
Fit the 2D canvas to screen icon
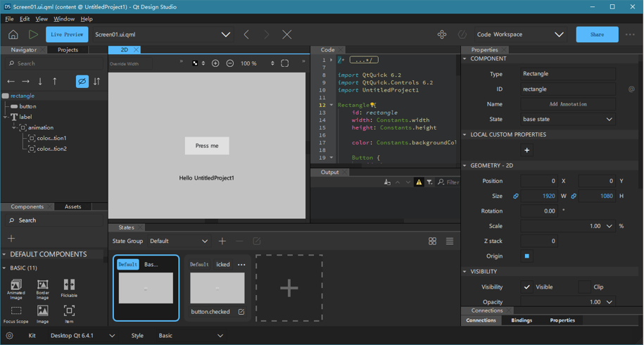tap(284, 63)
